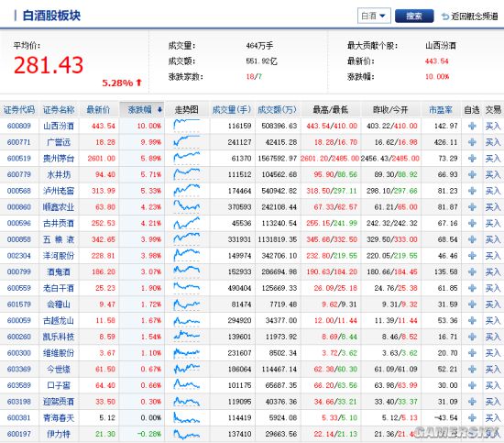Add 广誉远 to watchlist with plus icon
Image resolution: width=504 pixels, height=443 pixels.
point(472,142)
